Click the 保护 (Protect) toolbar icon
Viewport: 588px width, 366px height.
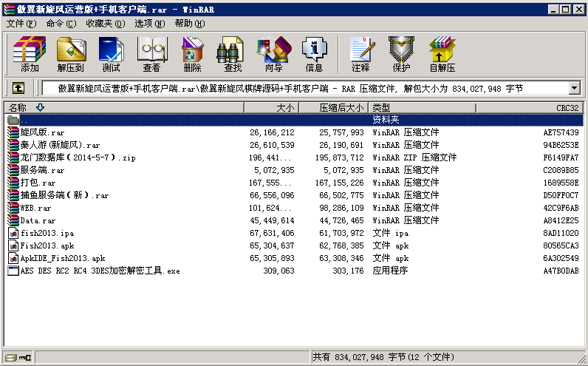coord(401,55)
